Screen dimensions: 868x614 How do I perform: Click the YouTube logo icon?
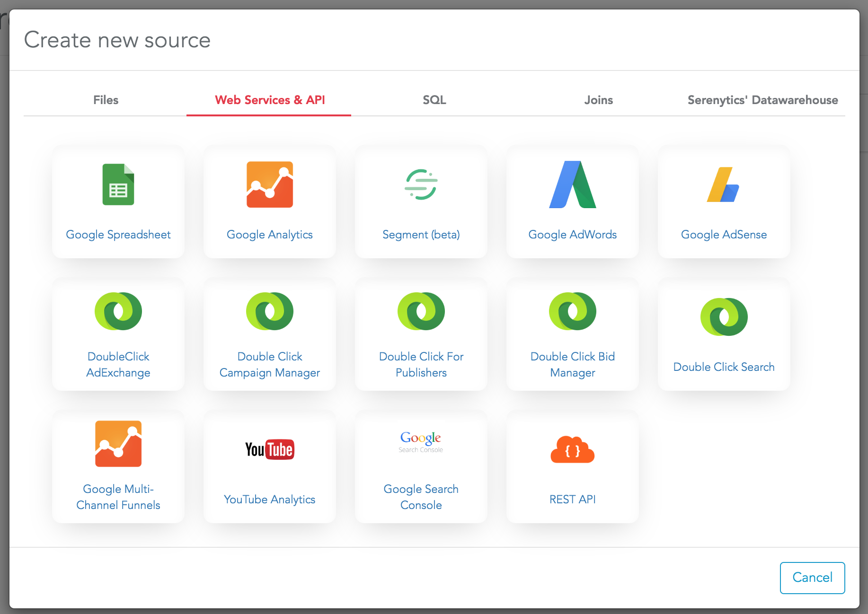coord(270,449)
